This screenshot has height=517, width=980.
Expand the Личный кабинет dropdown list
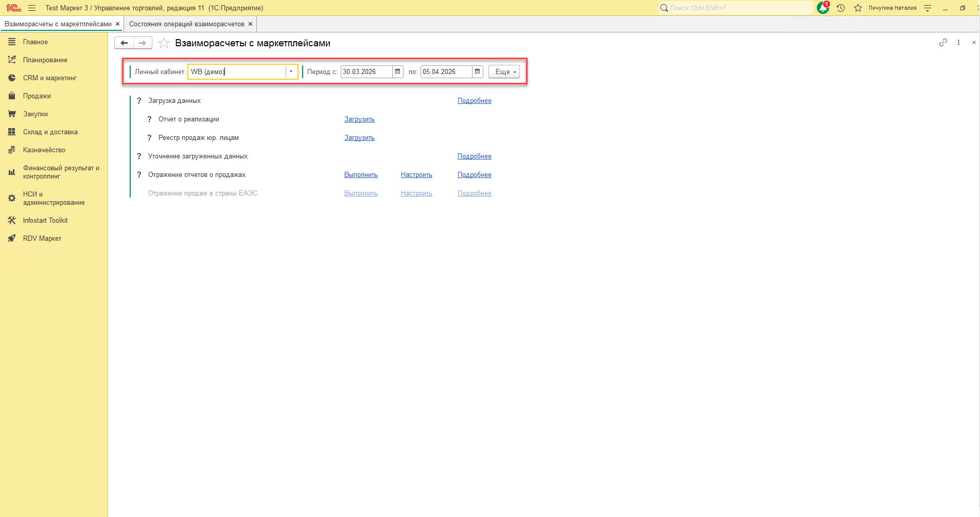291,72
